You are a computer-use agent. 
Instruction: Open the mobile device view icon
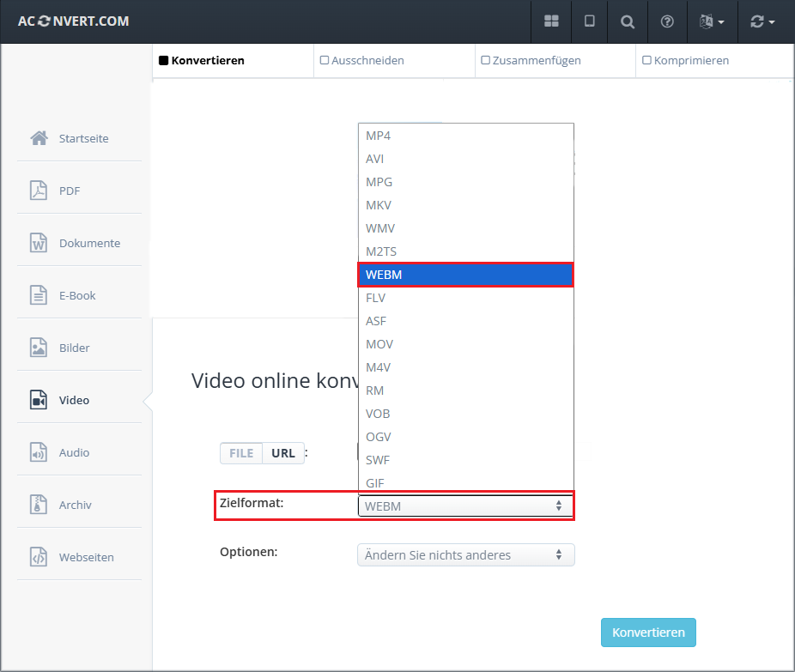589,21
